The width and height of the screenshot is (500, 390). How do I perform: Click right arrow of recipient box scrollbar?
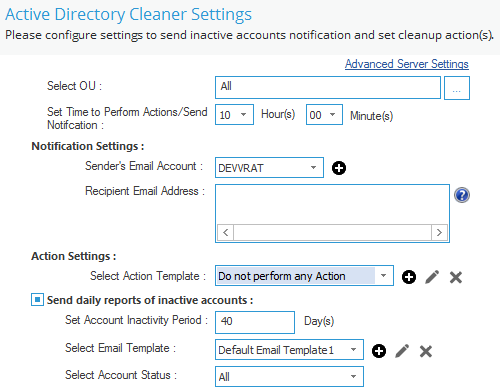click(x=439, y=232)
